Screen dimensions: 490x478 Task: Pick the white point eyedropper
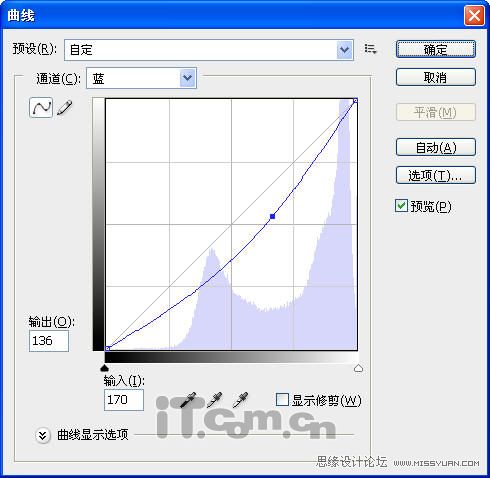pyautogui.click(x=240, y=400)
